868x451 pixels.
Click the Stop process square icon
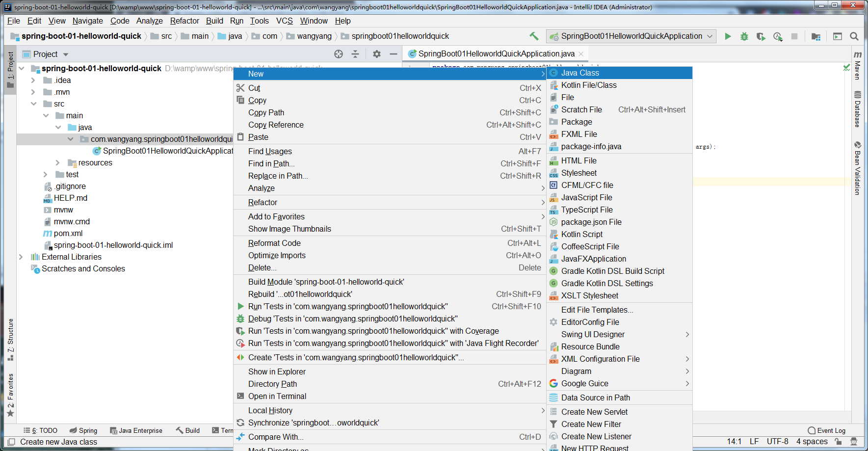[x=794, y=36]
